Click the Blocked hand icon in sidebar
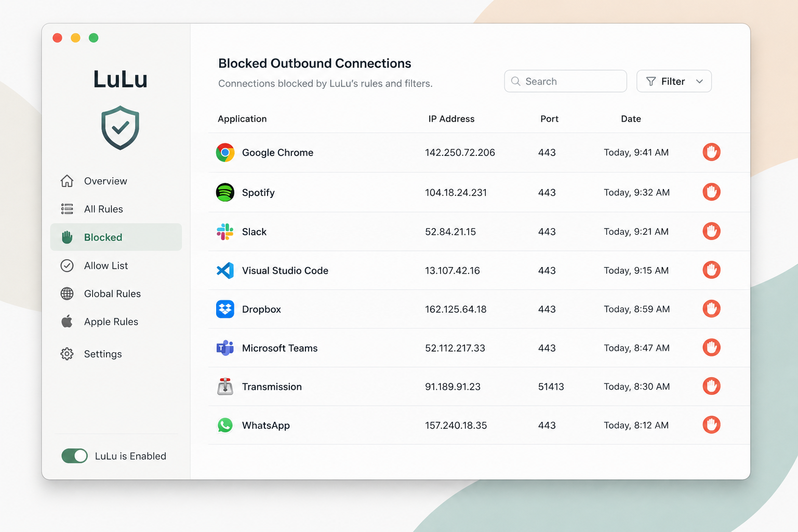798x532 pixels. coord(67,237)
